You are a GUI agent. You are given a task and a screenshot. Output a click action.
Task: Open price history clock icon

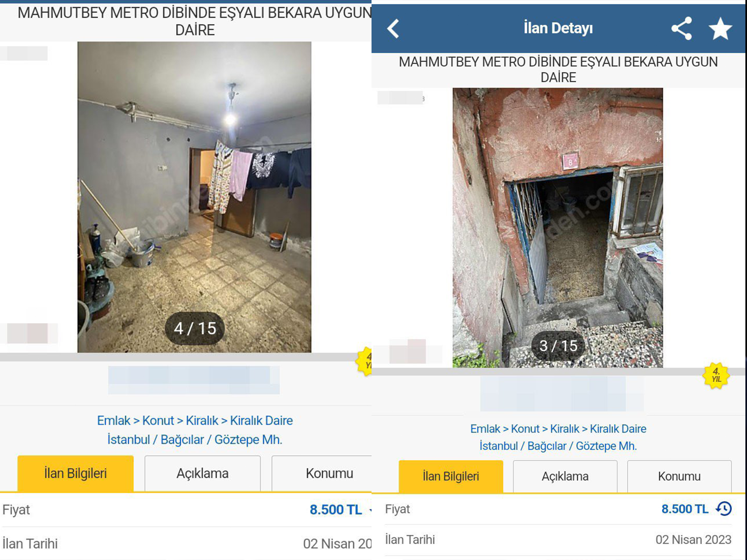click(x=724, y=509)
